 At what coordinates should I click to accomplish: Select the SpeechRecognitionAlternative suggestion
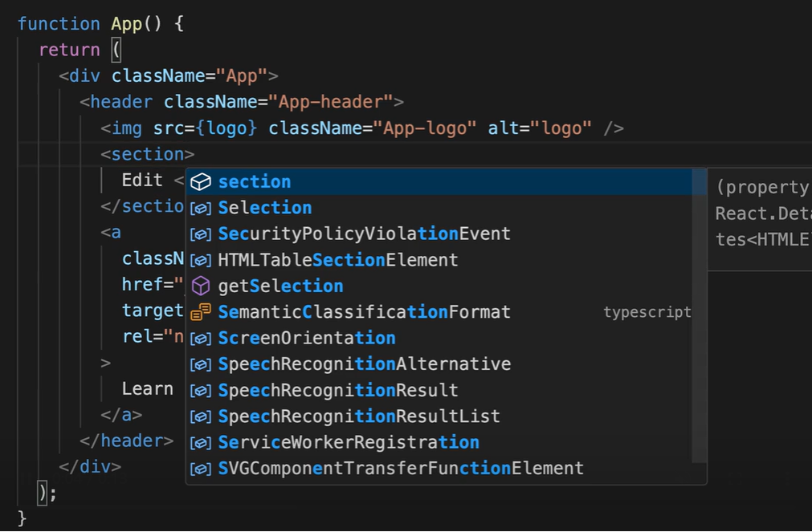click(364, 364)
